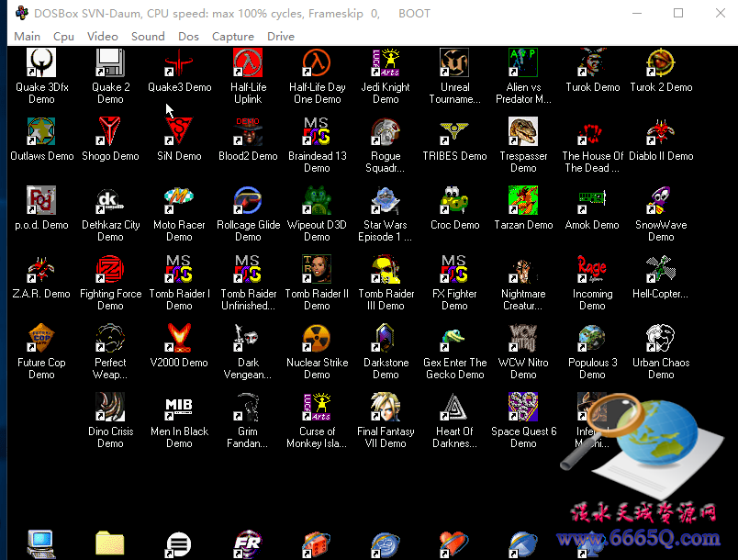This screenshot has height=560, width=738.
Task: Select the V2000 Demo icon
Action: click(179, 338)
